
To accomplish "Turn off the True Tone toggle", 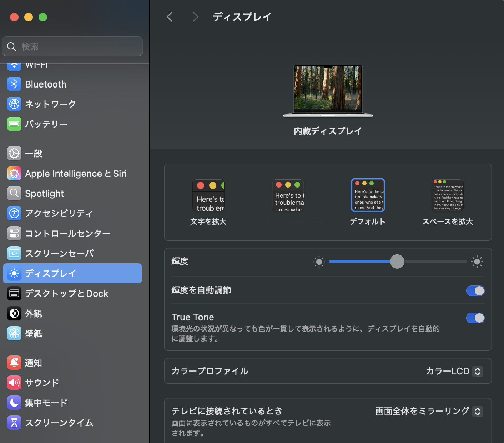I will (x=475, y=318).
